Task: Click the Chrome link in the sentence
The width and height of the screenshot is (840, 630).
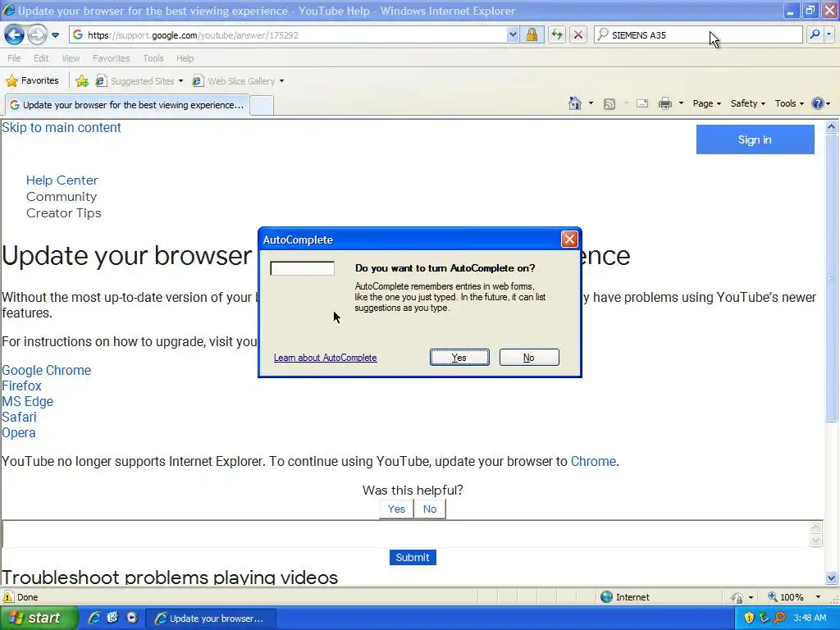Action: click(x=593, y=461)
